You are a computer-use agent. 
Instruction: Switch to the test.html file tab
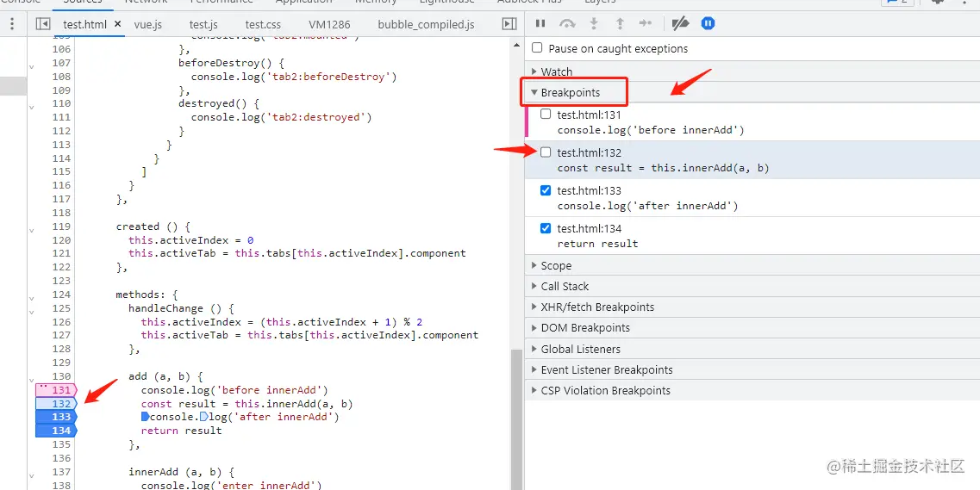[85, 24]
